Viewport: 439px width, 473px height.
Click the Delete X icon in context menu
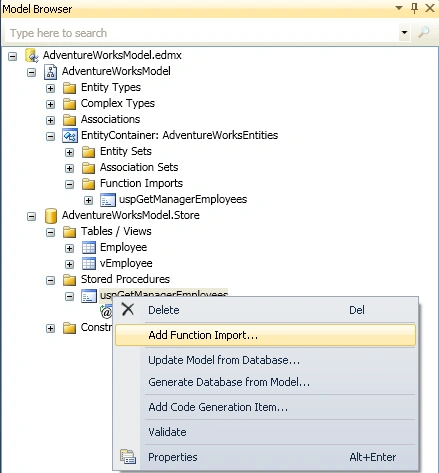coord(128,309)
